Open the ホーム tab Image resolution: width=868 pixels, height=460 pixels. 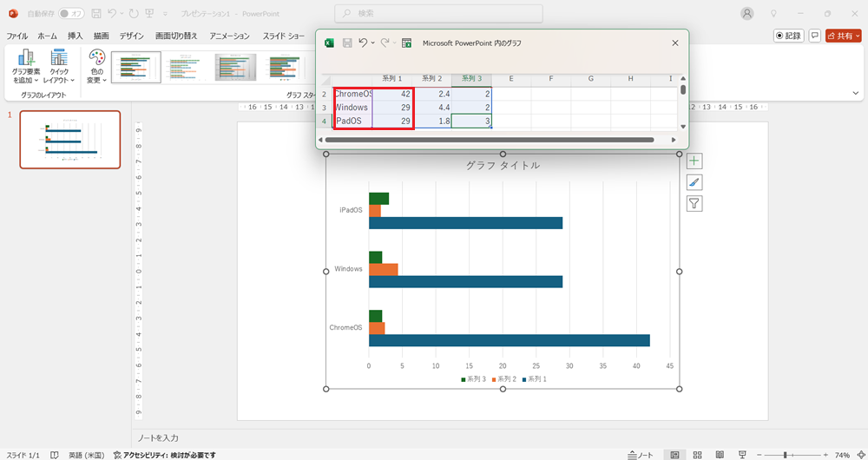click(x=47, y=36)
